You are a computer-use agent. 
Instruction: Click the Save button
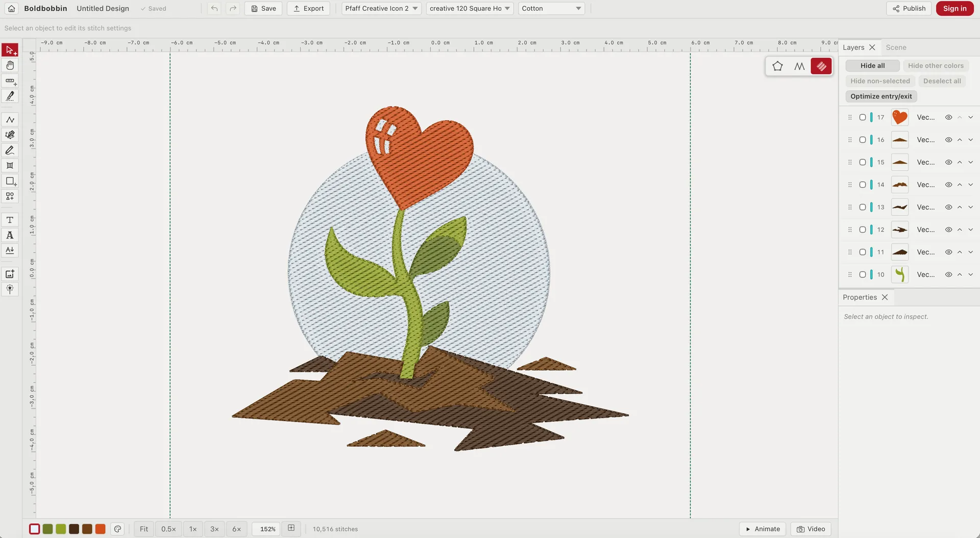(x=263, y=9)
